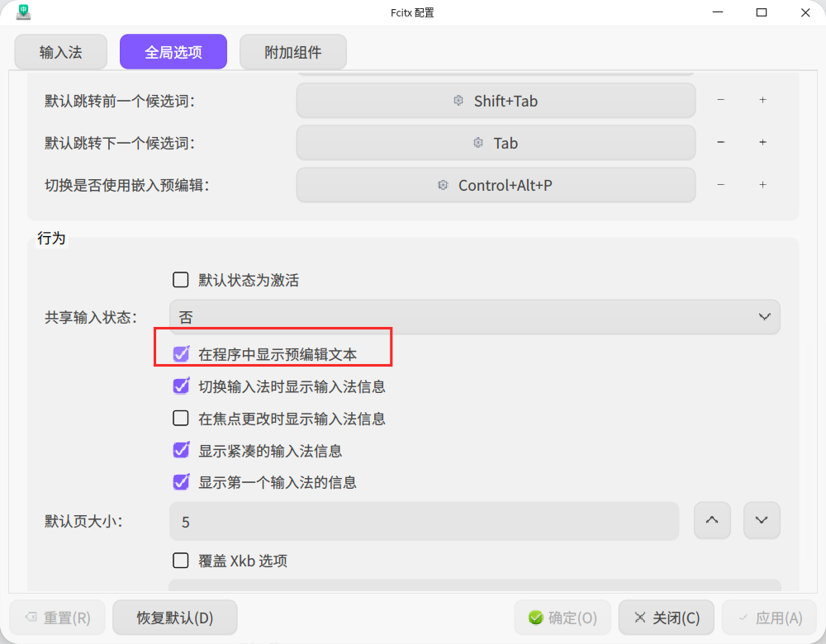
Task: Change the Tab hotkey for next candidate
Action: [x=496, y=143]
